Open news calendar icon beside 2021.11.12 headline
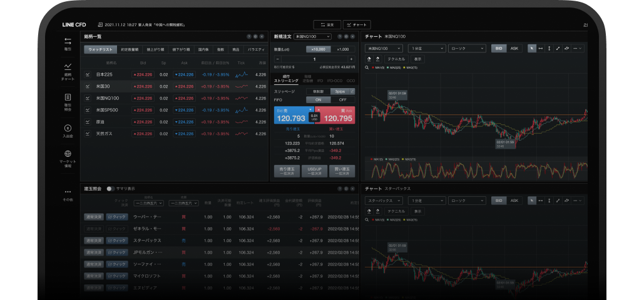Screen dimensions: 644x300 click(x=100, y=24)
